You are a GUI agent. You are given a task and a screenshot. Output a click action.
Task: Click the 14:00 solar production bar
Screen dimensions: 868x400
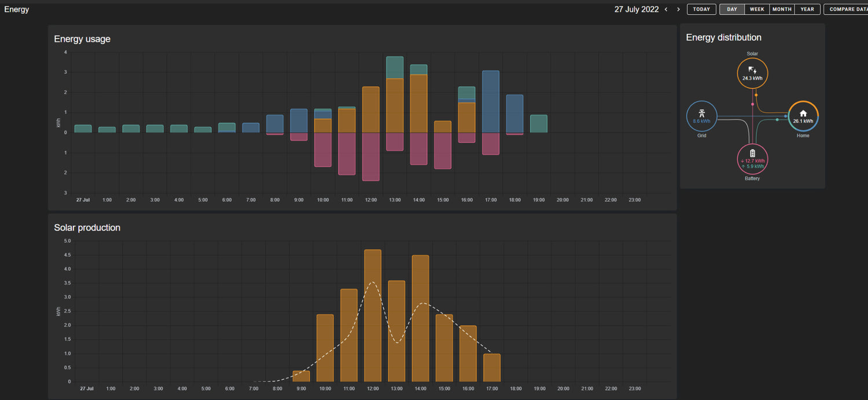tap(420, 318)
